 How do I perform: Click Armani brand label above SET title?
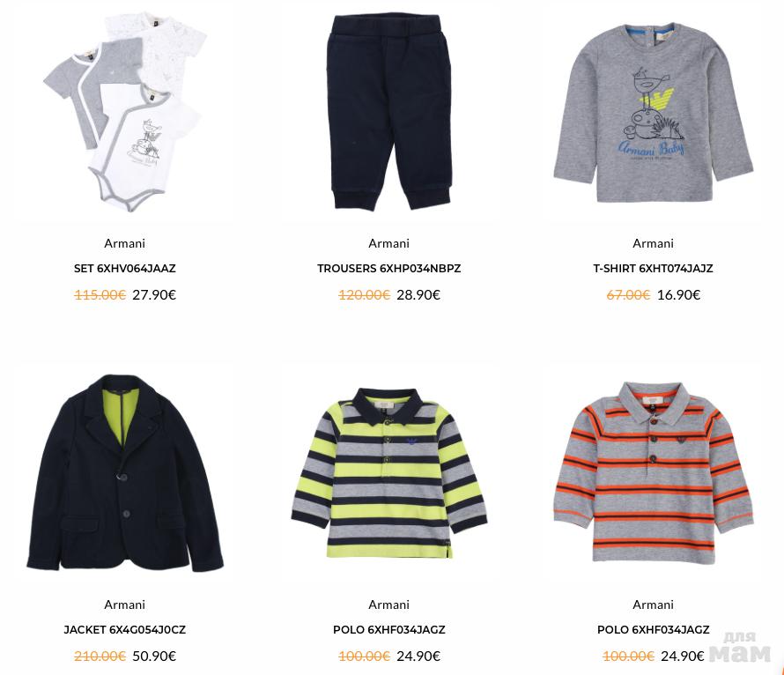[x=124, y=243]
